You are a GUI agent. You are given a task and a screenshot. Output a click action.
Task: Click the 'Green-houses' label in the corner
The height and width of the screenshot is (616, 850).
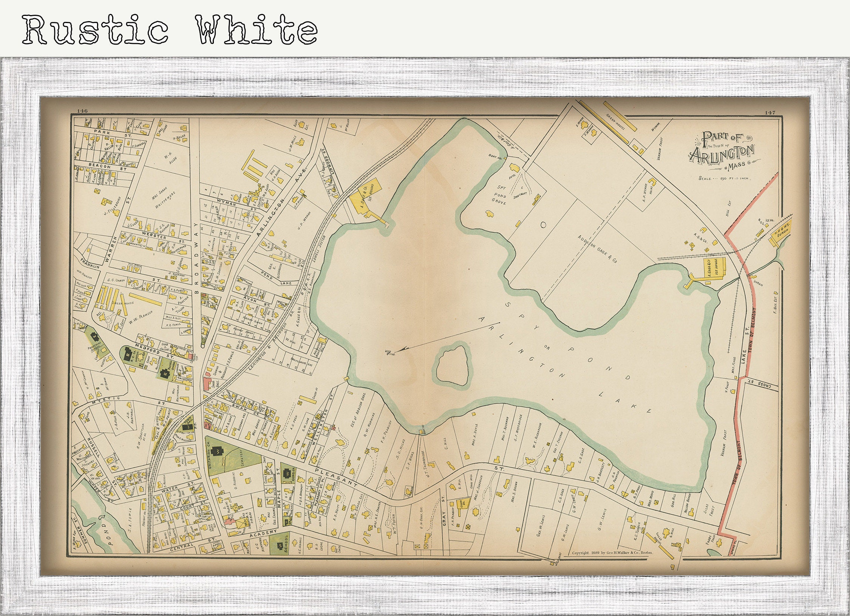tap(615, 122)
